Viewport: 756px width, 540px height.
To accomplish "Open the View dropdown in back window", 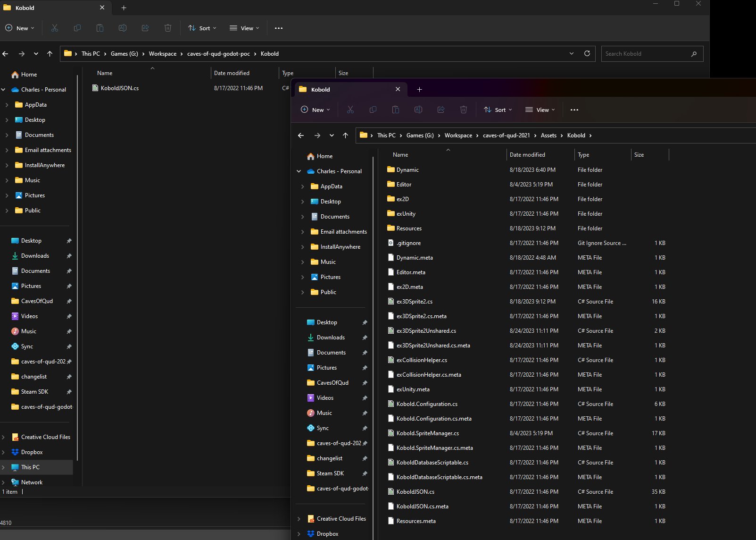I will 244,28.
